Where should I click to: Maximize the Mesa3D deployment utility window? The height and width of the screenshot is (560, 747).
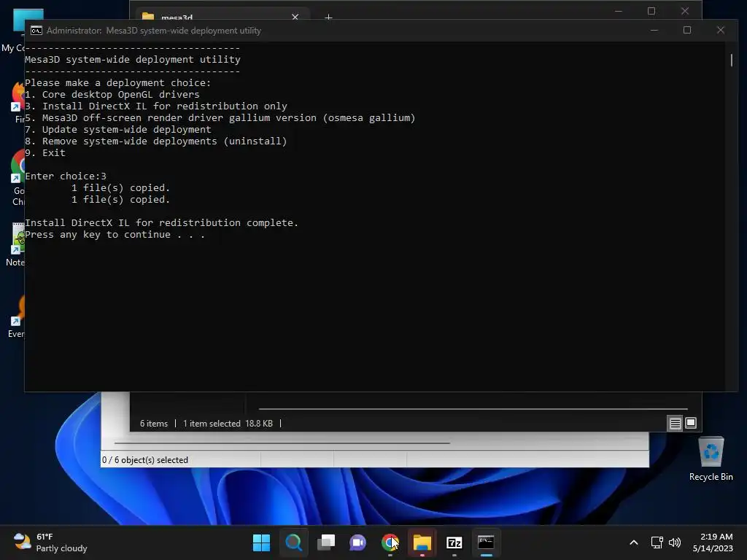pyautogui.click(x=687, y=30)
